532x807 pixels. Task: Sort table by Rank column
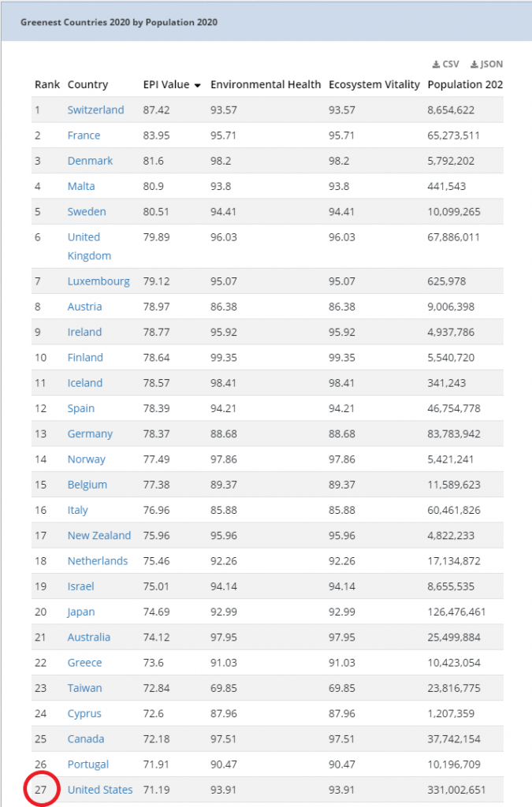pyautogui.click(x=47, y=85)
